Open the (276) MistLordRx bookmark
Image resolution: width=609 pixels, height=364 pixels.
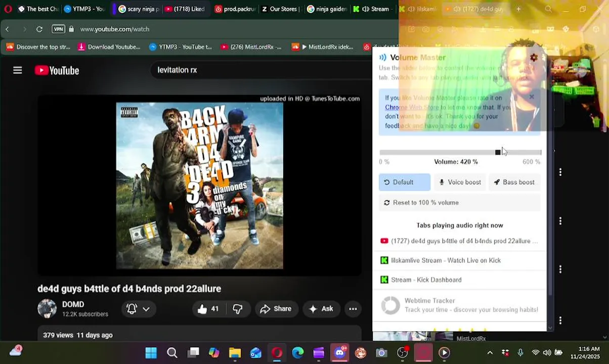[x=251, y=47]
